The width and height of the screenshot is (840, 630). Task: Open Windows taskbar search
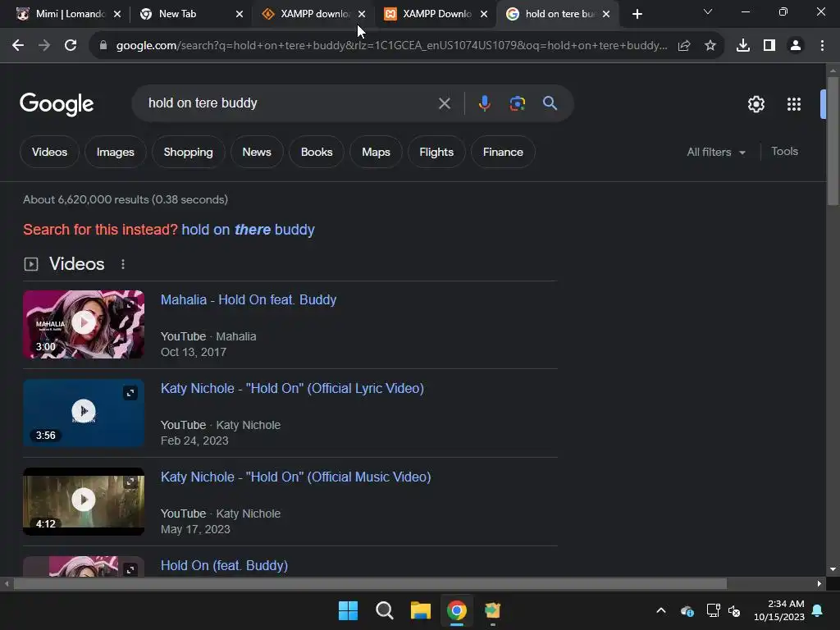pyautogui.click(x=385, y=610)
